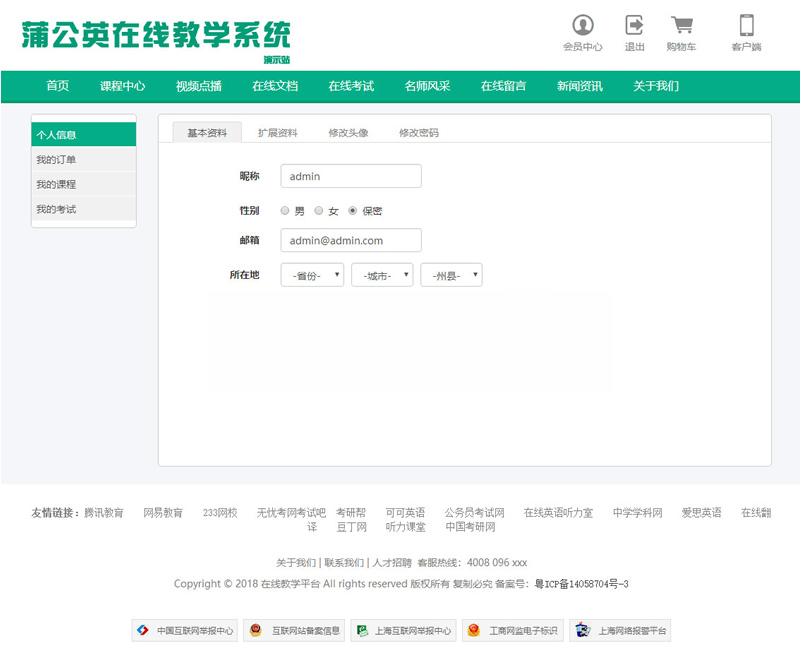The height and width of the screenshot is (663, 800).
Task: Open the 城市 city dropdown
Action: [x=382, y=275]
